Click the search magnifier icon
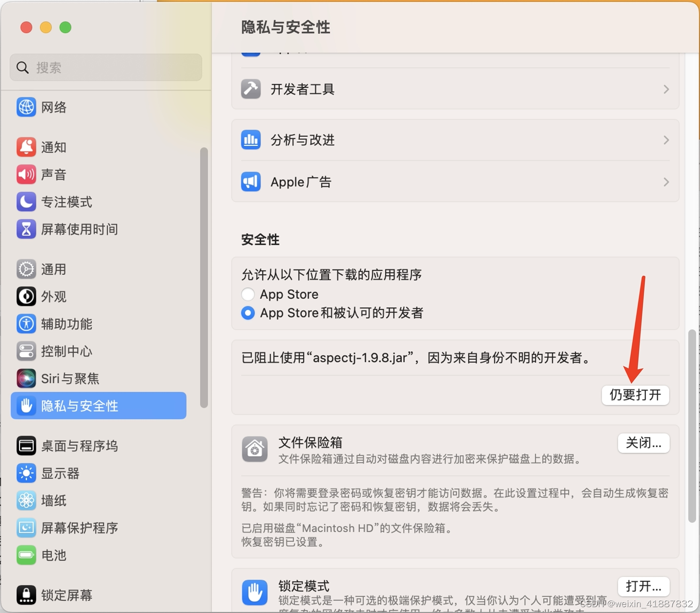 point(22,67)
